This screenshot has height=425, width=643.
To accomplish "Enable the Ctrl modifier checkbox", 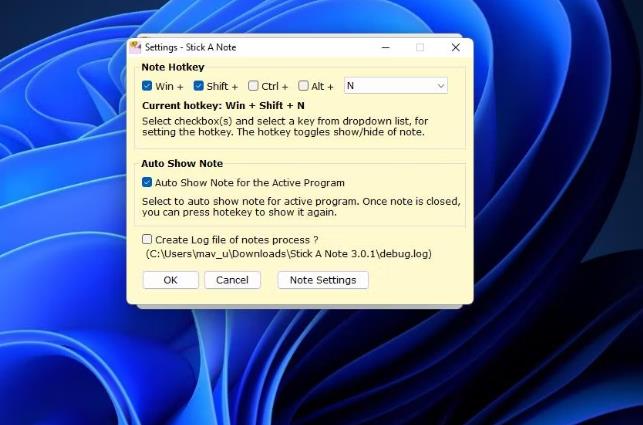I will click(253, 86).
